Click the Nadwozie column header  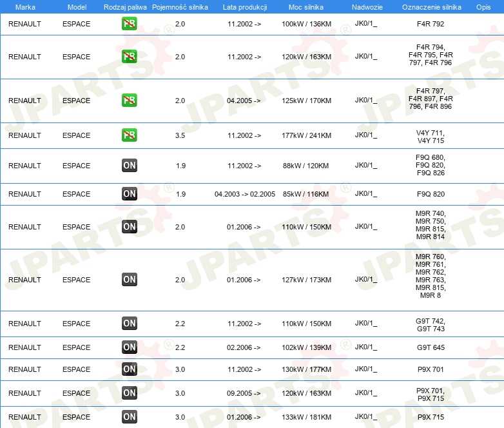tap(367, 7)
